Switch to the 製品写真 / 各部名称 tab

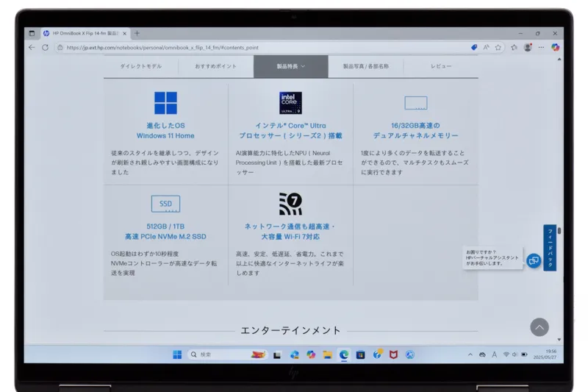pos(365,66)
